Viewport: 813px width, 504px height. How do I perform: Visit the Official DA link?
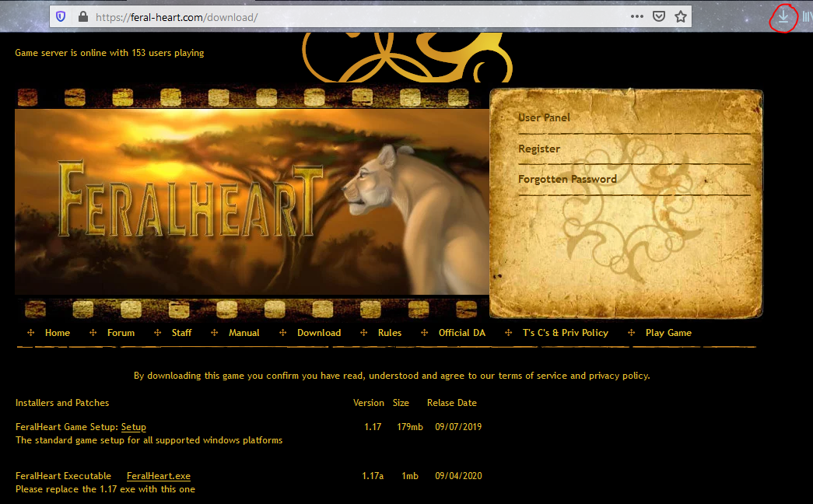(x=461, y=333)
